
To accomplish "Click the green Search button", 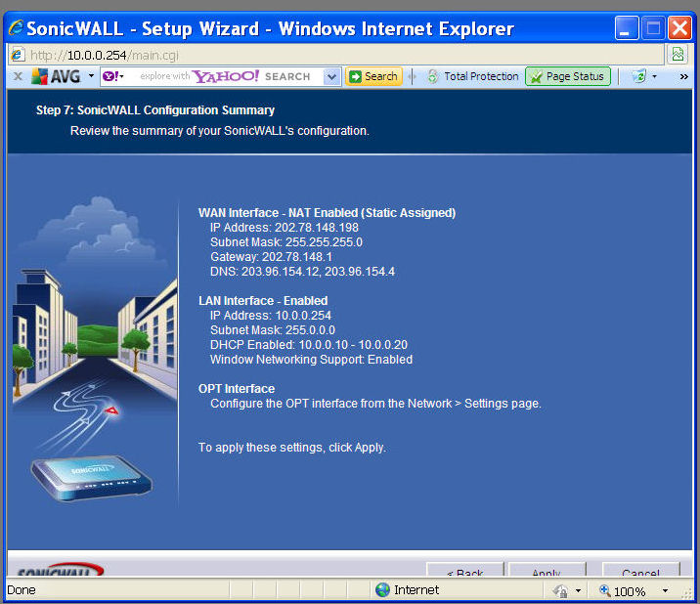I will click(x=373, y=76).
